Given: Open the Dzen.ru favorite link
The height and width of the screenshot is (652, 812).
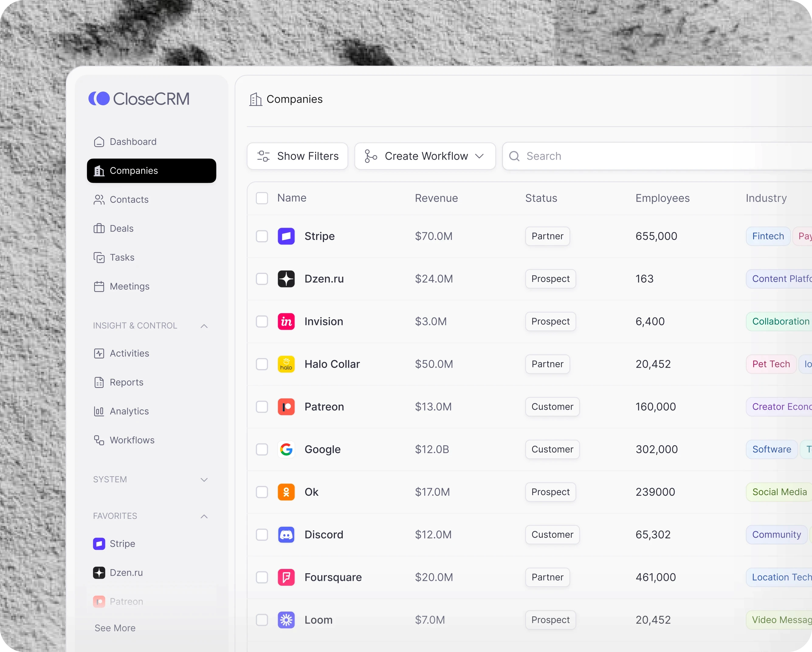Looking at the screenshot, I should pos(151,573).
